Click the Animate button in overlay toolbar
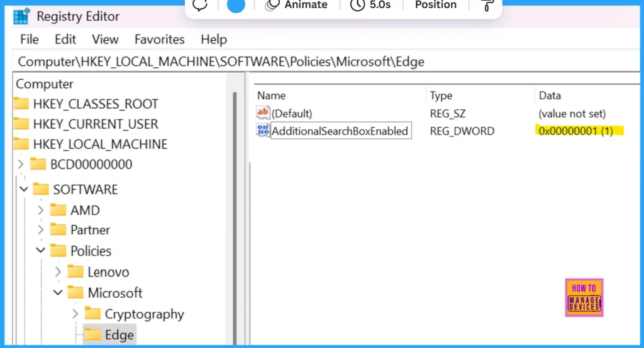Screen dimensions: 644x348 297,5
